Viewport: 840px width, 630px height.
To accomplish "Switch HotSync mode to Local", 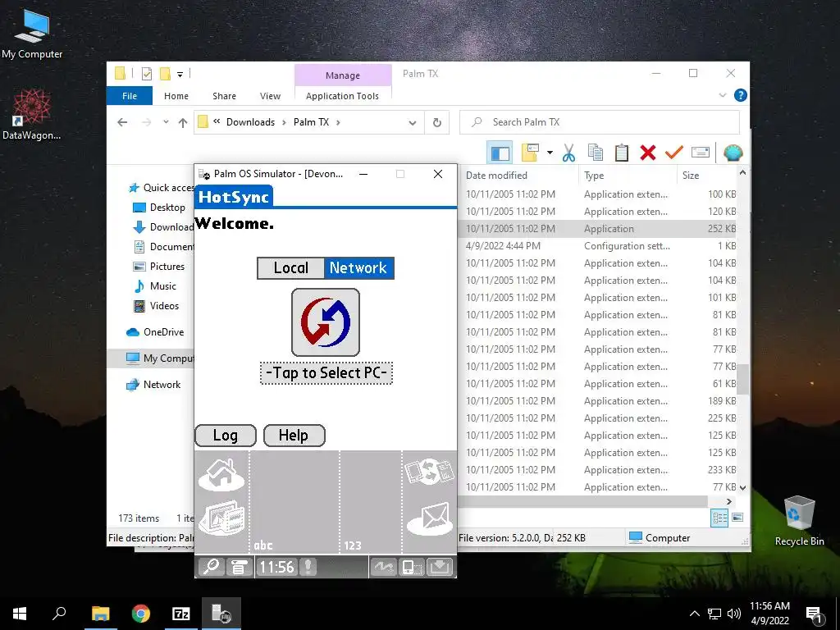I will [x=291, y=268].
